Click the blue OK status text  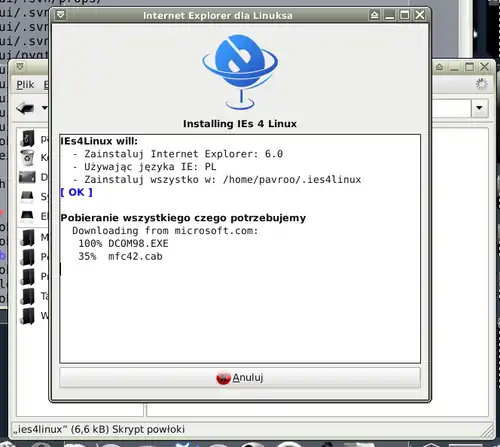76,192
